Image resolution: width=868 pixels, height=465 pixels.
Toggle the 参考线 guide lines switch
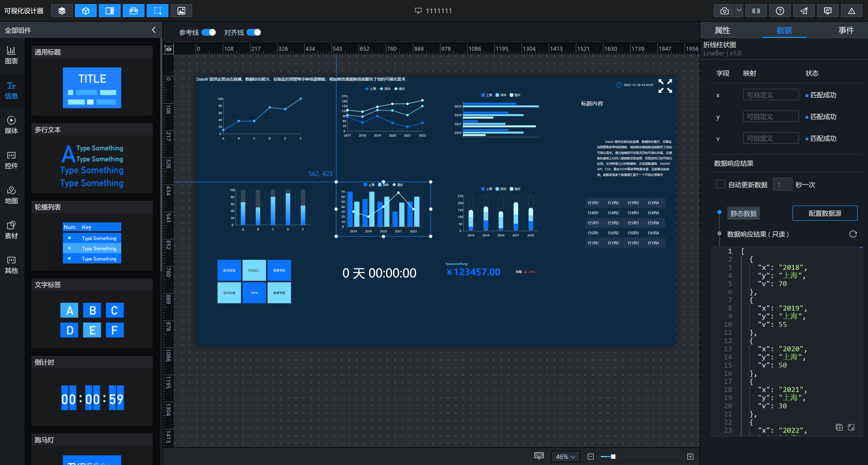click(x=209, y=32)
